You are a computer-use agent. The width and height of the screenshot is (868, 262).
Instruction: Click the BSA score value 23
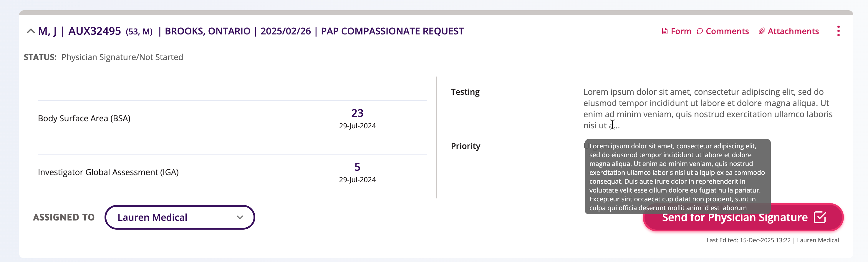click(x=357, y=113)
